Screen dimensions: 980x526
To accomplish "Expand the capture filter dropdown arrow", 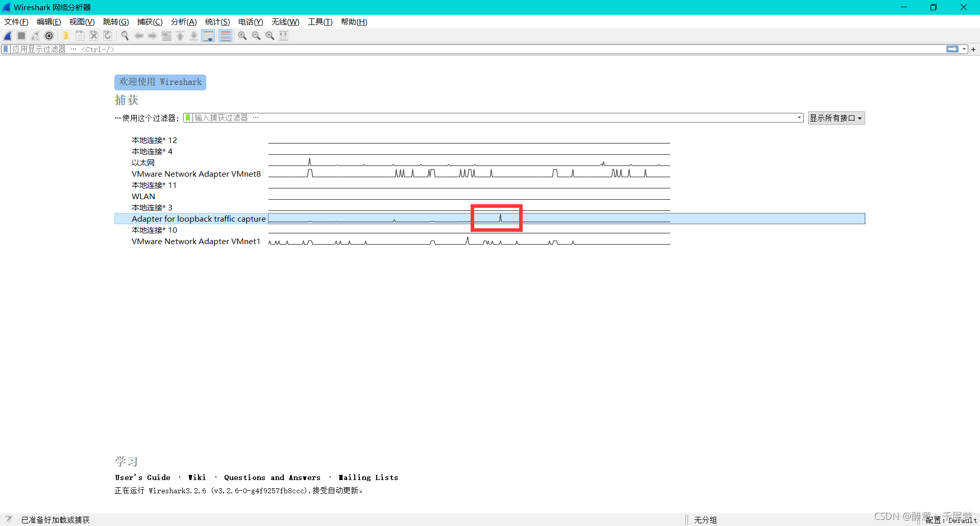I will click(x=799, y=118).
